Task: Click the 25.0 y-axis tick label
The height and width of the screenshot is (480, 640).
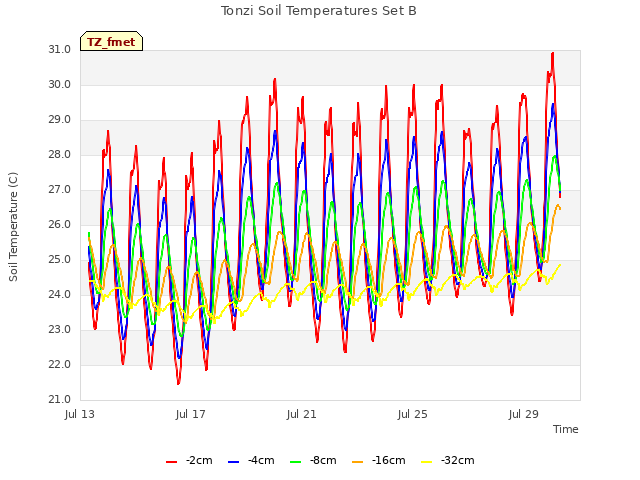Action: tap(60, 260)
